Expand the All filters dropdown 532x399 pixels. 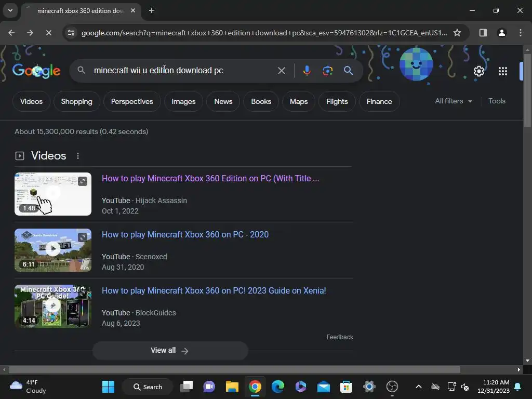(x=454, y=101)
